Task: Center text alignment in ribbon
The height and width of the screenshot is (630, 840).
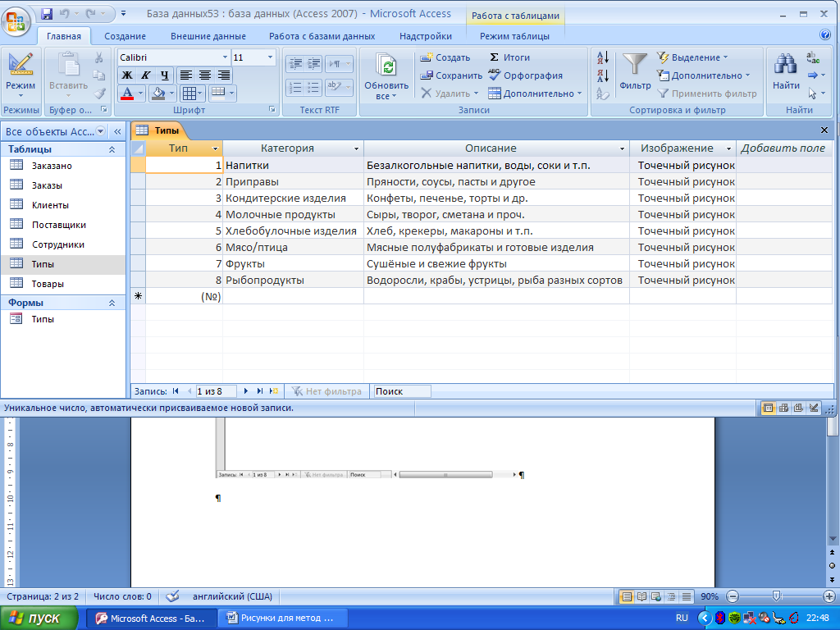Action: [204, 75]
